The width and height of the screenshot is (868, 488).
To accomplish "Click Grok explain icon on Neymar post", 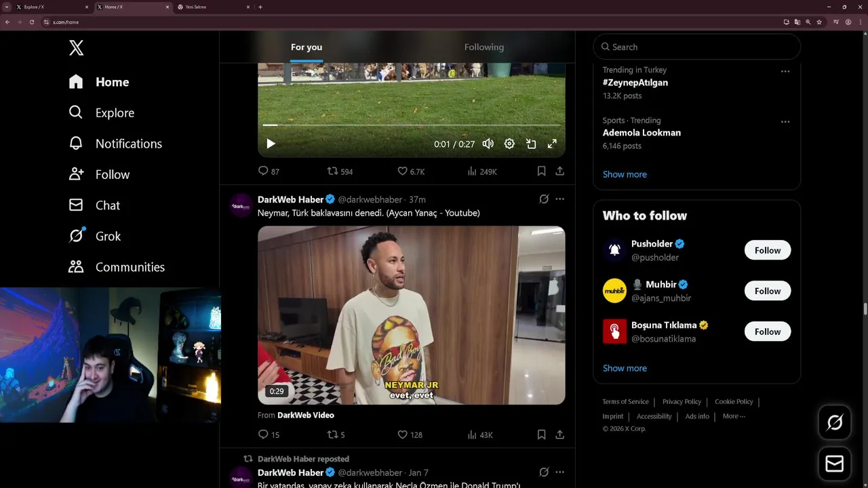I will pos(544,199).
